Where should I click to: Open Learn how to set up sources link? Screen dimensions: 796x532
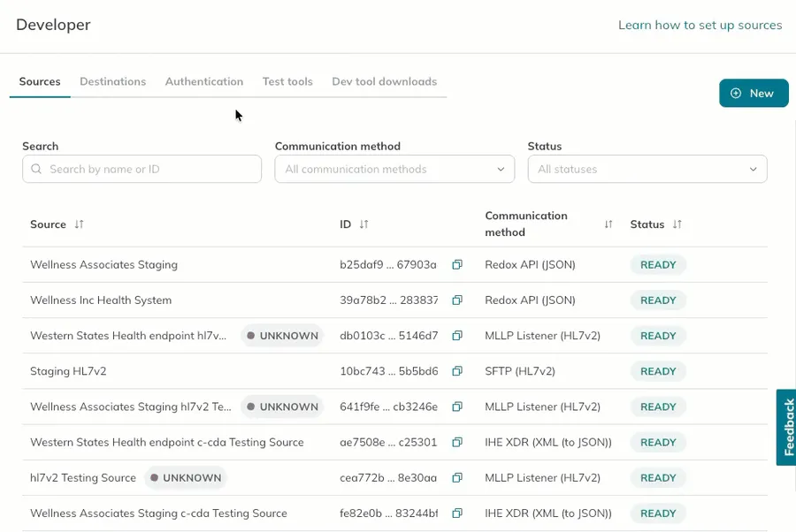click(700, 25)
